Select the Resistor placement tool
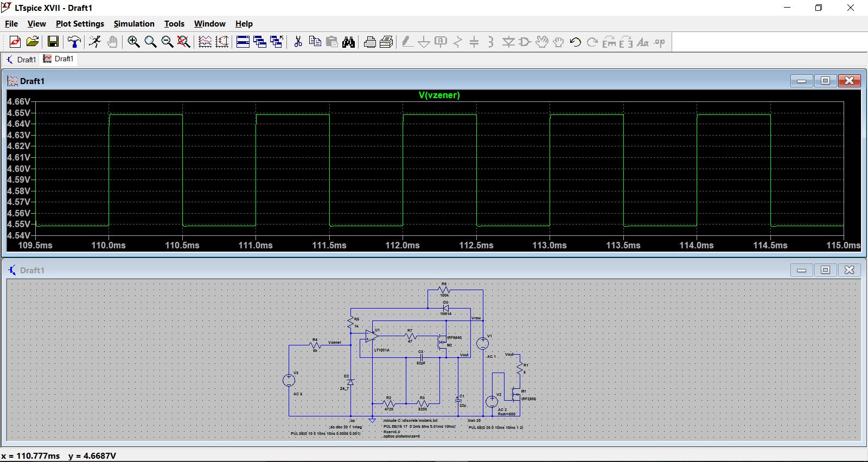 [458, 42]
